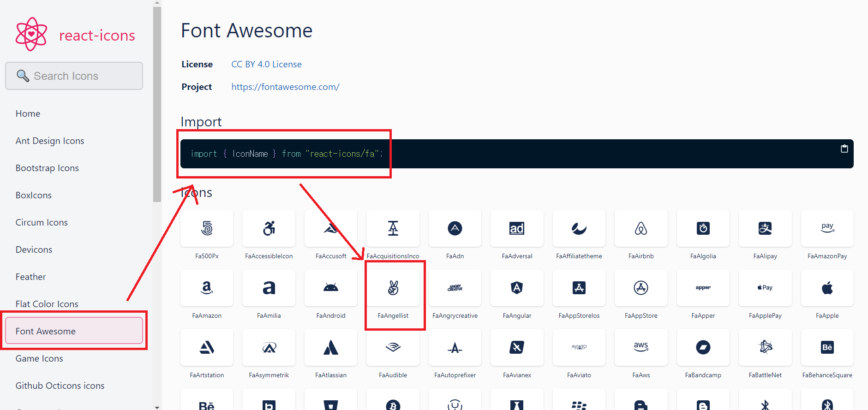Click the import statement code block

[517, 154]
